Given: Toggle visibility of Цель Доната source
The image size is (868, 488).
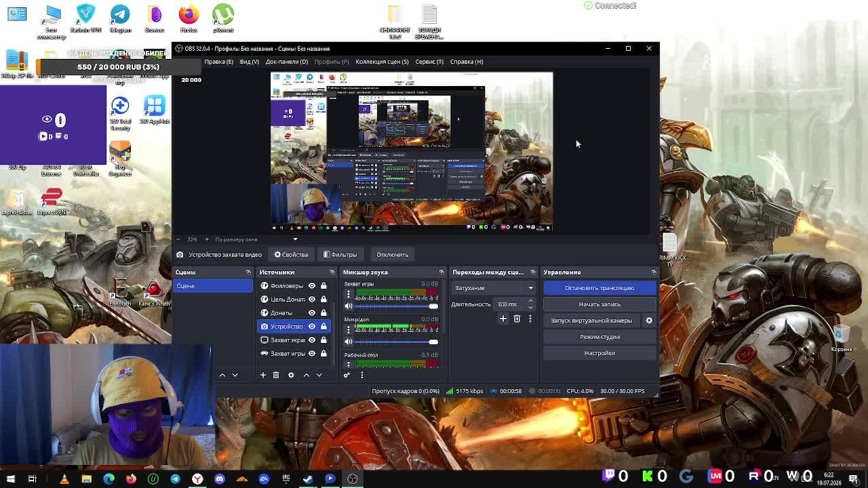Looking at the screenshot, I should click(x=312, y=300).
